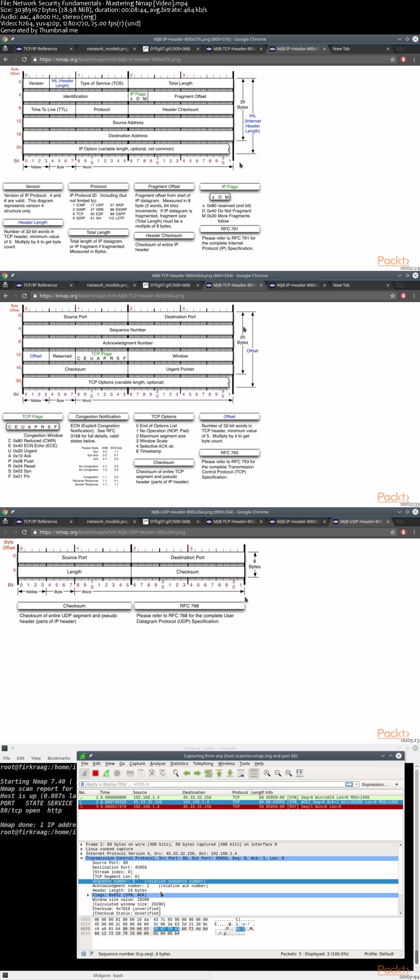Viewport: 420px width, 980px height.
Task: Click the close capture file icon
Action: 152,773
